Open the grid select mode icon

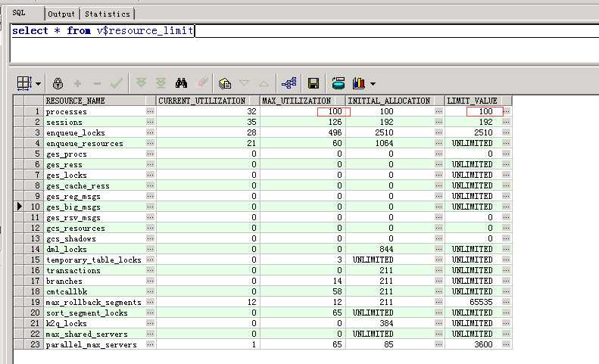tap(24, 83)
